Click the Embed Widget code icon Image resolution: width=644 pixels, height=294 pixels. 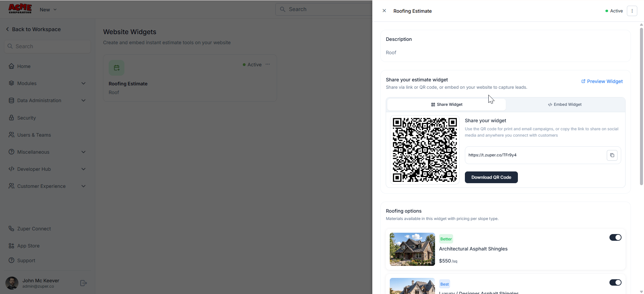tap(550, 105)
